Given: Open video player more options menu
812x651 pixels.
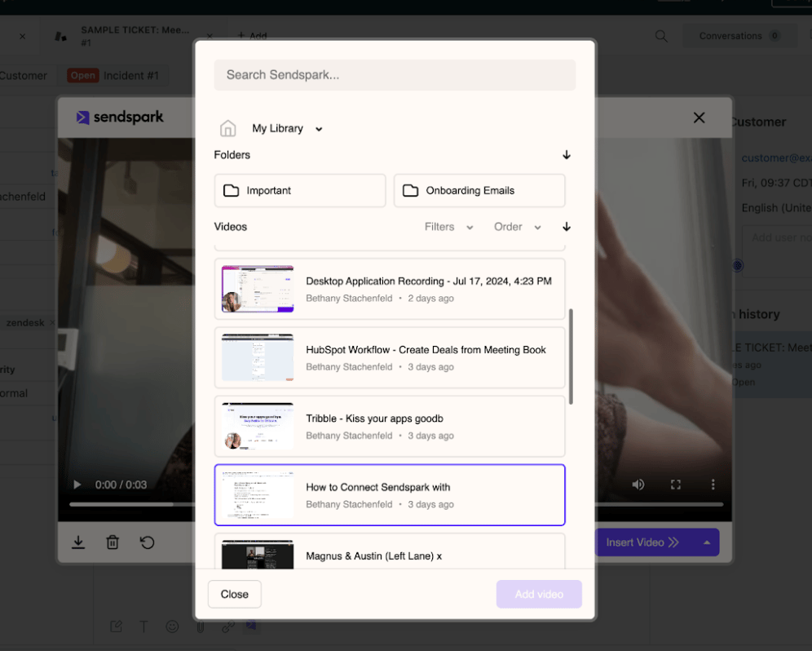Looking at the screenshot, I should [x=713, y=485].
